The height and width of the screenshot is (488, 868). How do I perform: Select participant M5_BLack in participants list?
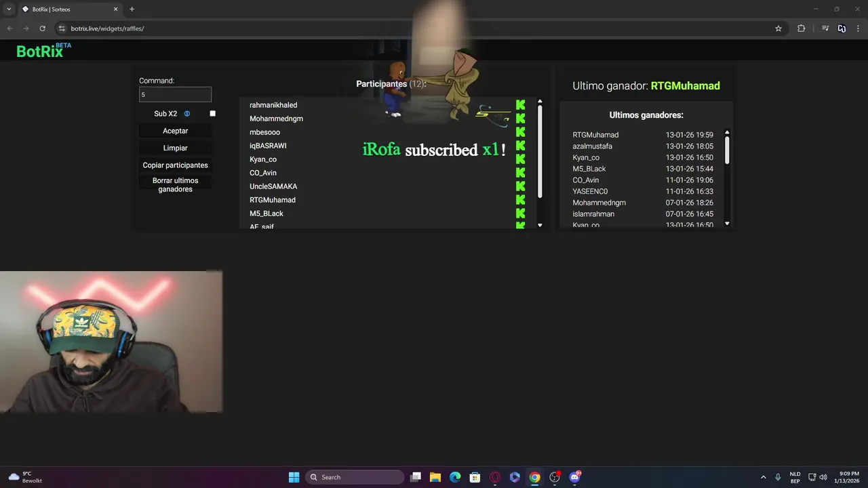click(267, 213)
